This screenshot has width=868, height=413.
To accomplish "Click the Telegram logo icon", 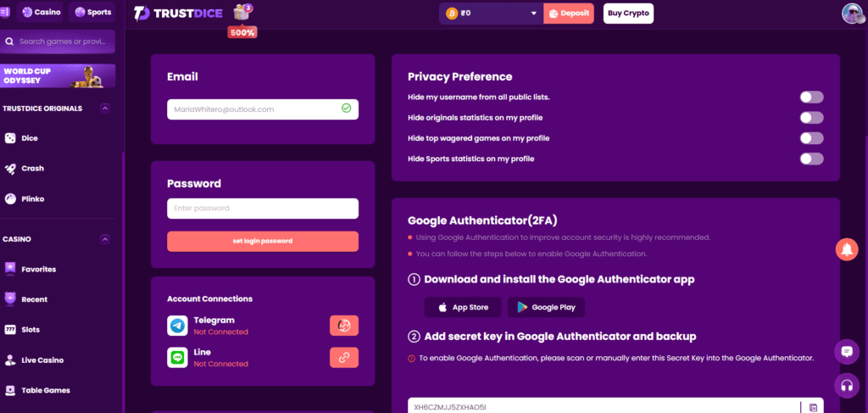I will (177, 326).
